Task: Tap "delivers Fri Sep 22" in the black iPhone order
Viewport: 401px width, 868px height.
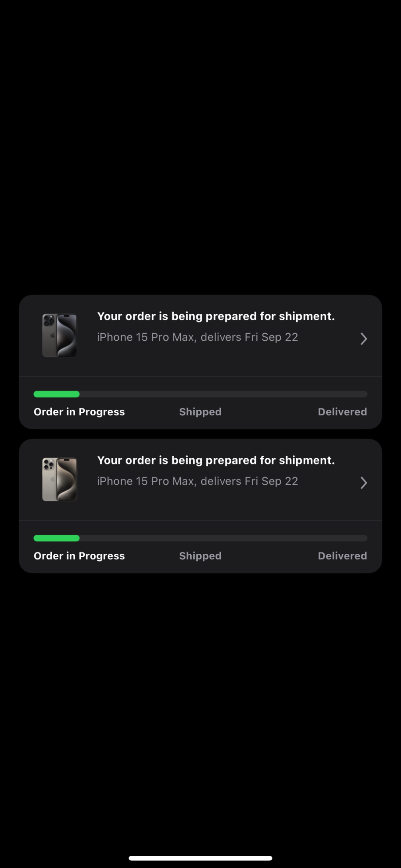Action: pos(249,337)
